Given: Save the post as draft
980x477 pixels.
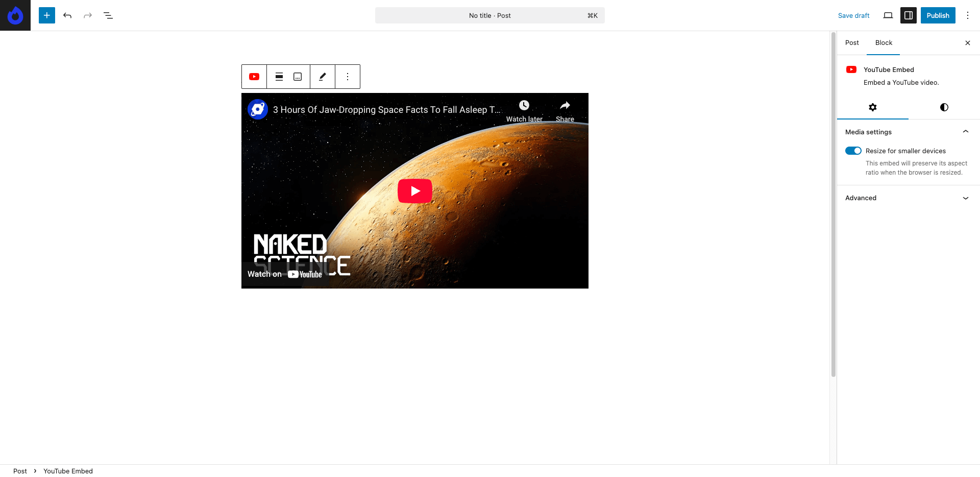Looking at the screenshot, I should (x=853, y=15).
